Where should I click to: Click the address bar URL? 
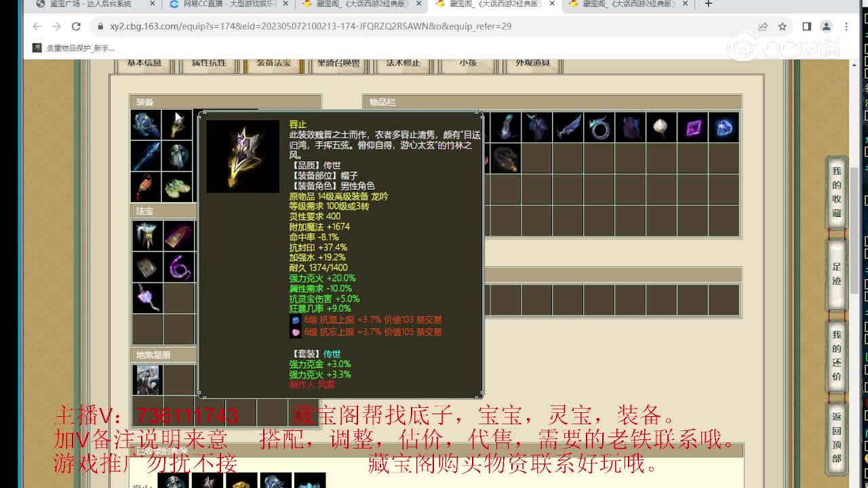pyautogui.click(x=311, y=26)
